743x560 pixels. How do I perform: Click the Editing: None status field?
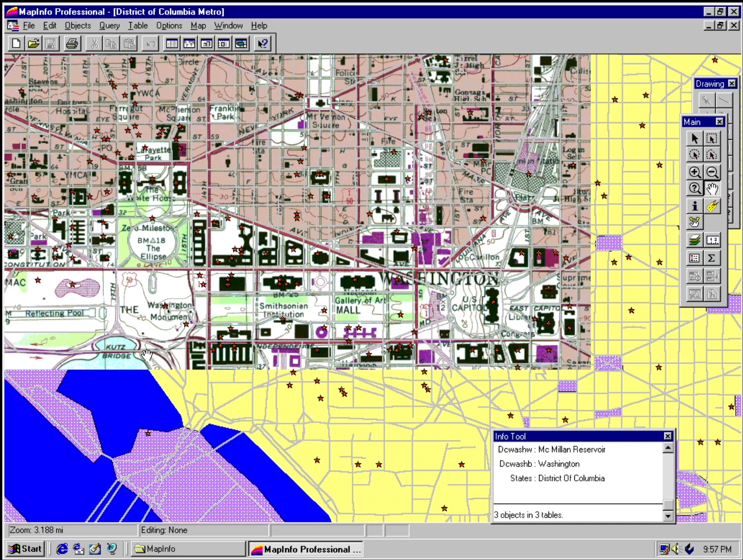pos(204,530)
